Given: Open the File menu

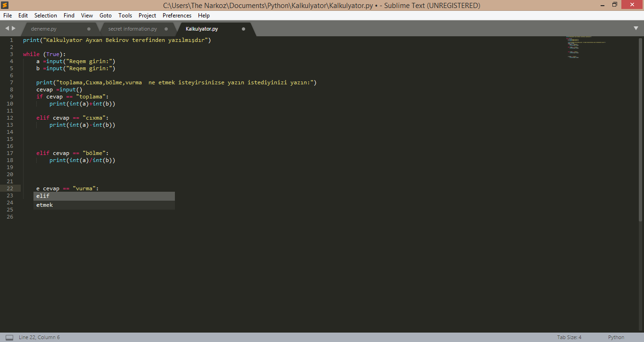Looking at the screenshot, I should coord(8,16).
